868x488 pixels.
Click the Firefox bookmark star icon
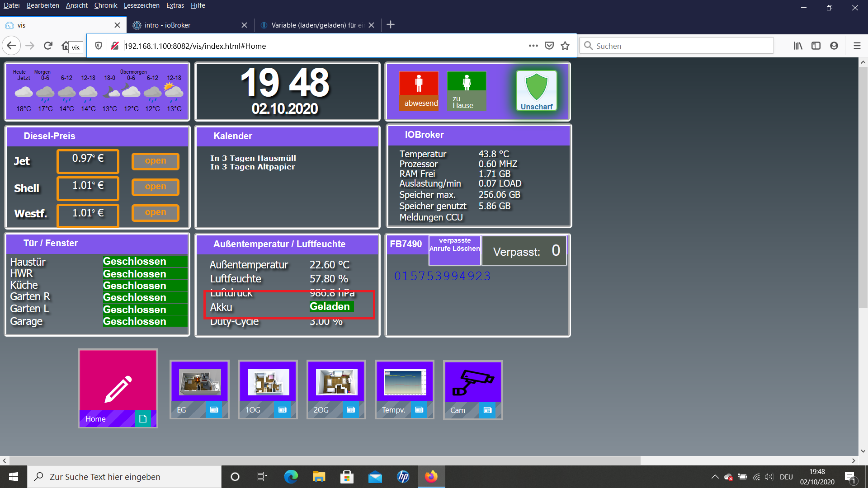click(565, 46)
